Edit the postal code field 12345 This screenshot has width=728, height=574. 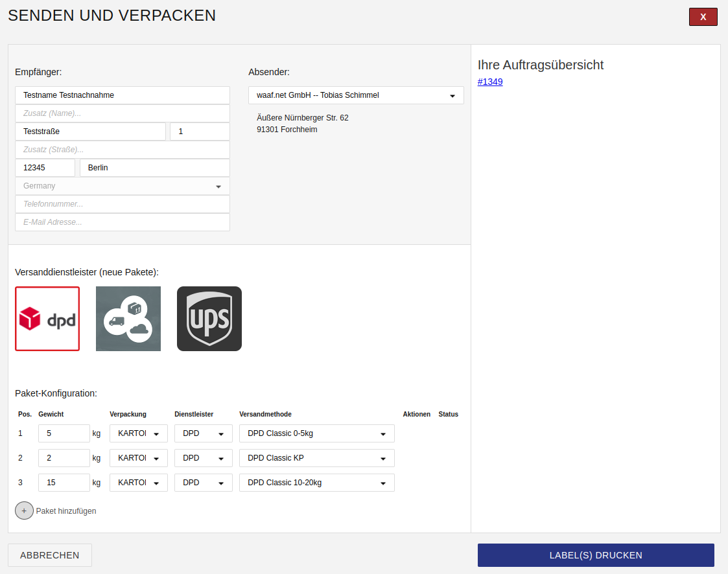coord(45,168)
